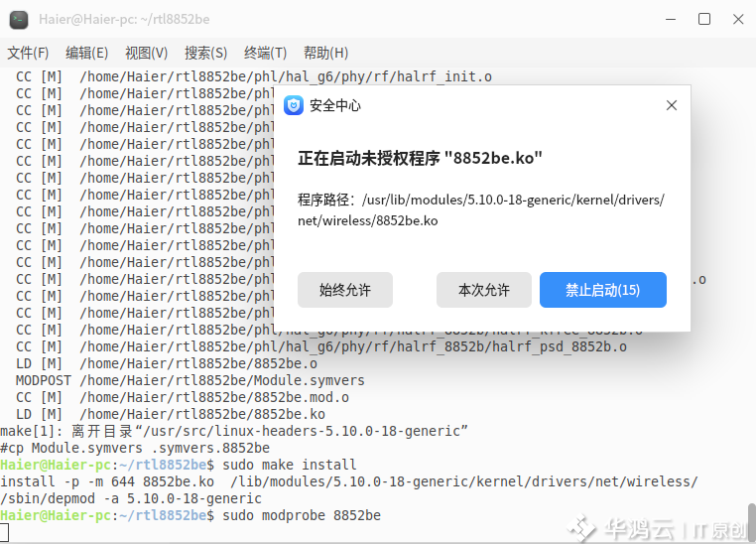The image size is (756, 544).
Task: Click the terminal cursor on the last line
Action: click(x=4, y=532)
